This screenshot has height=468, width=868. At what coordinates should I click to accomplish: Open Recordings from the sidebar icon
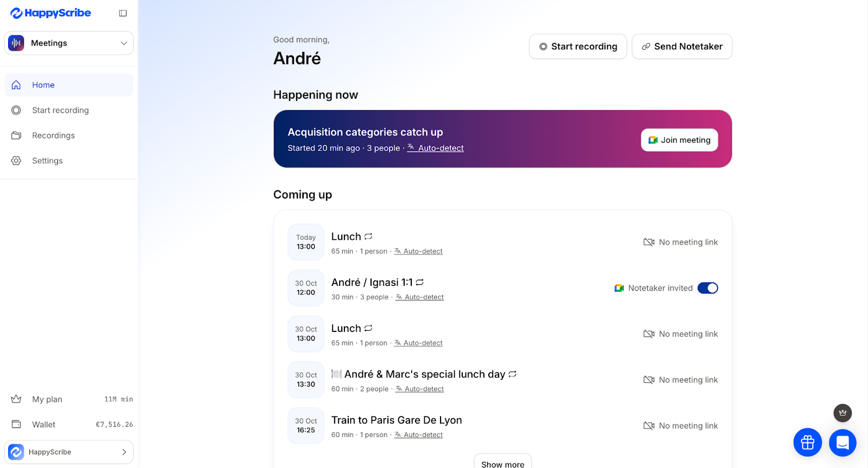17,135
